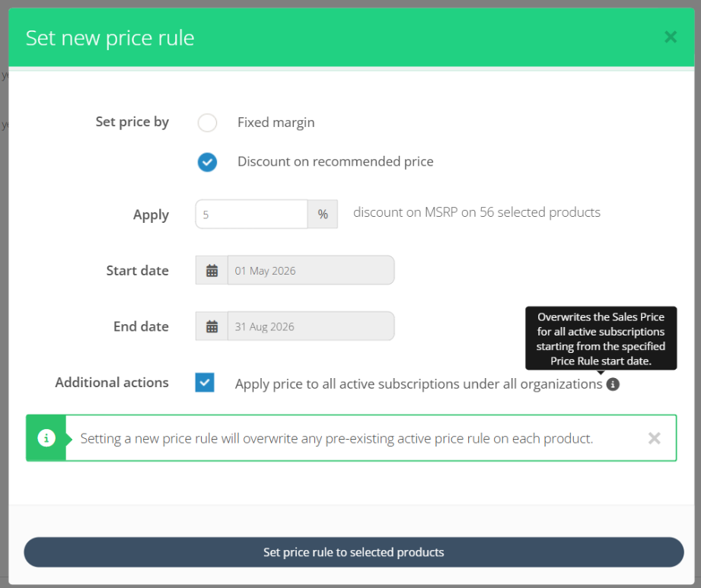Open the End date calendar icon

[x=212, y=327]
